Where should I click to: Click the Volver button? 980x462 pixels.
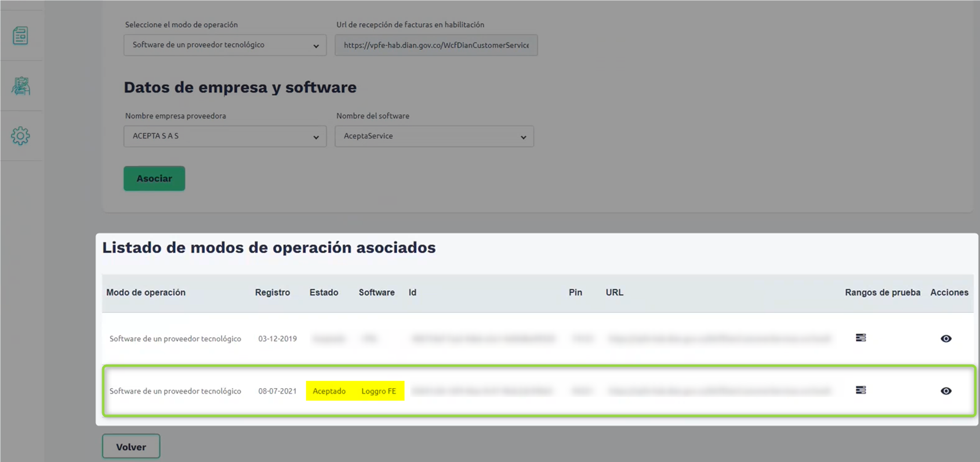point(131,447)
